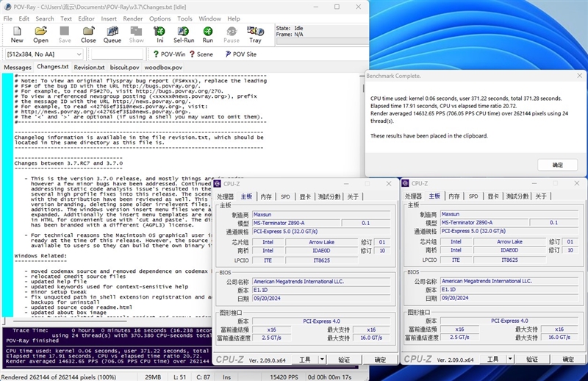Select 测试分数 tab in right CPU-Z

pyautogui.click(x=517, y=196)
